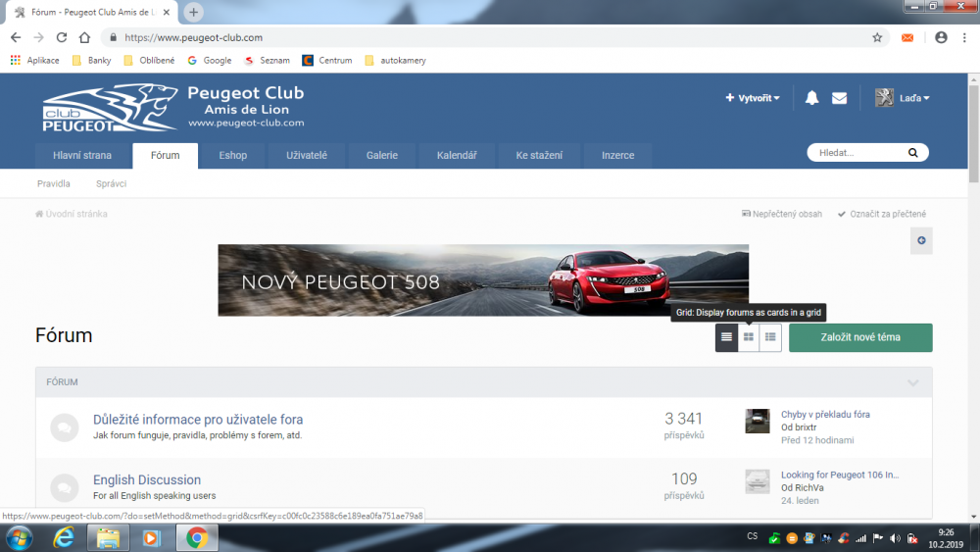Click the Hledat search field

[x=859, y=153]
